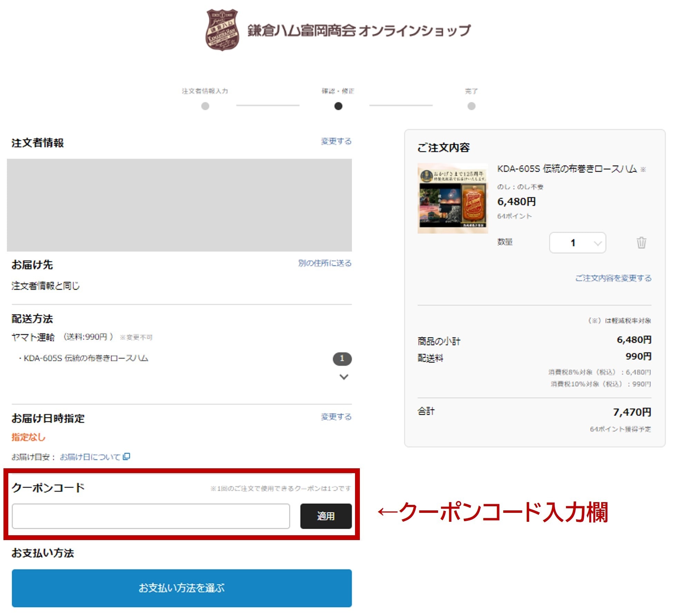Click product name KDA-605S in order summary
The height and width of the screenshot is (616, 680).
[x=566, y=169]
